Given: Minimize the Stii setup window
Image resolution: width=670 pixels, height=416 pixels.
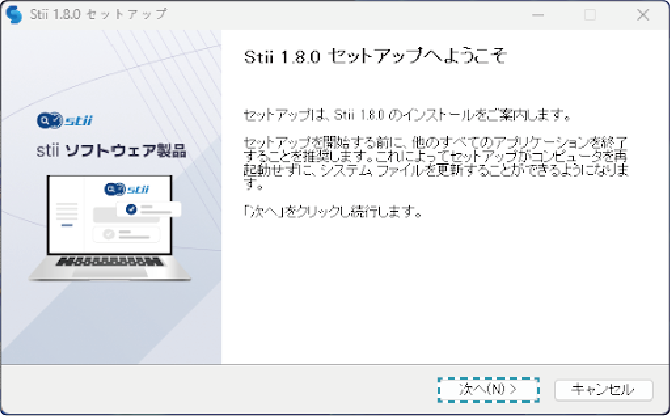Looking at the screenshot, I should (538, 15).
